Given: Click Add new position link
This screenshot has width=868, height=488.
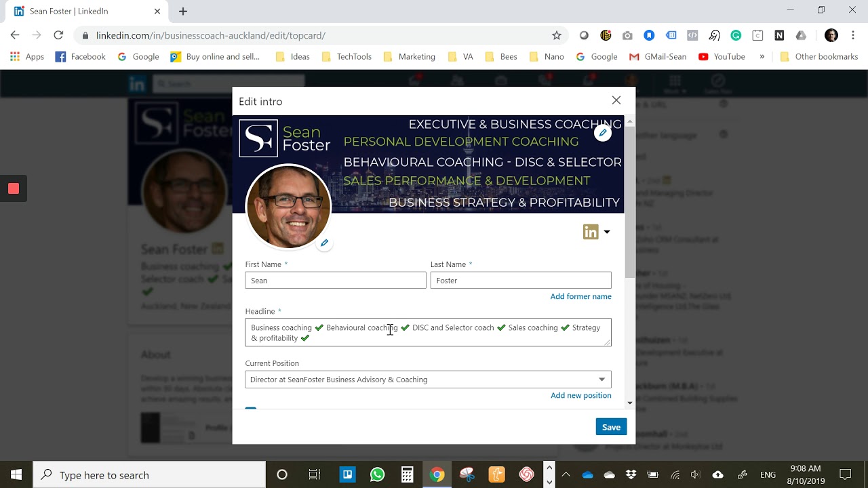Looking at the screenshot, I should coord(580,395).
